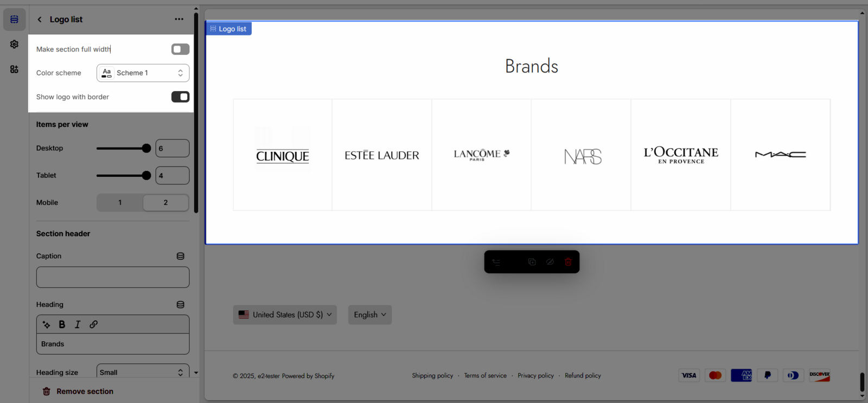Image resolution: width=868 pixels, height=403 pixels.
Task: Enable Make section full width
Action: [x=180, y=49]
